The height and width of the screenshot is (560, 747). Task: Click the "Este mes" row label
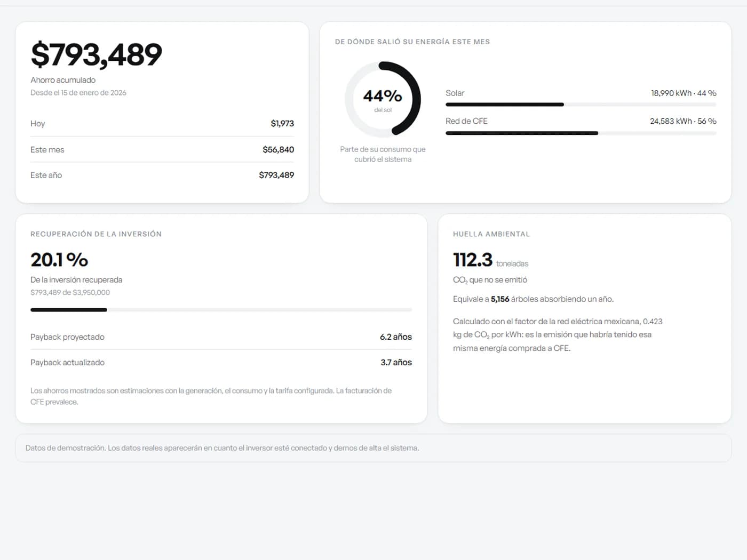(47, 150)
